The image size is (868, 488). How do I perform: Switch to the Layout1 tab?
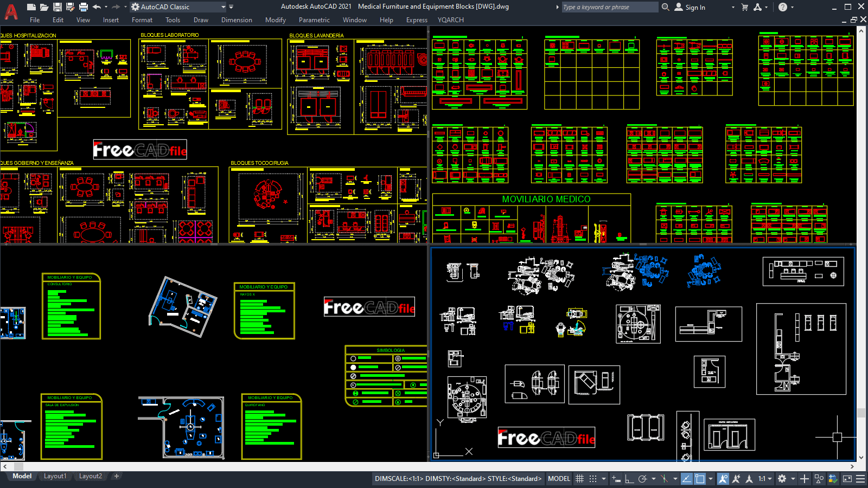[55, 476]
